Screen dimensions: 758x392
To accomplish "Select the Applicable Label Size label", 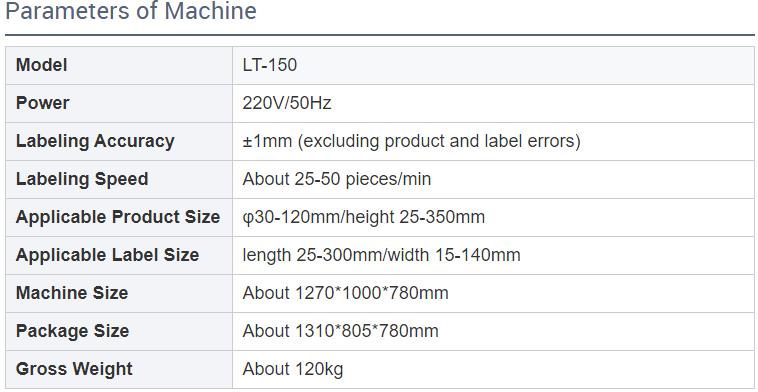I will coord(107,255).
